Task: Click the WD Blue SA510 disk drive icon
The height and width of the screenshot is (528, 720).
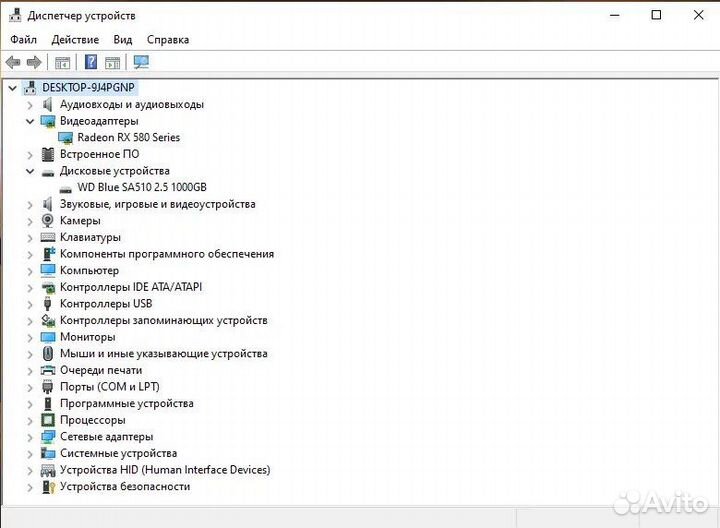Action: pos(66,189)
